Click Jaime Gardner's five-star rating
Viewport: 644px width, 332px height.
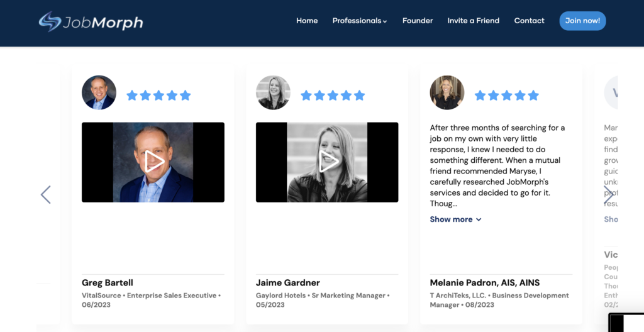pyautogui.click(x=333, y=96)
